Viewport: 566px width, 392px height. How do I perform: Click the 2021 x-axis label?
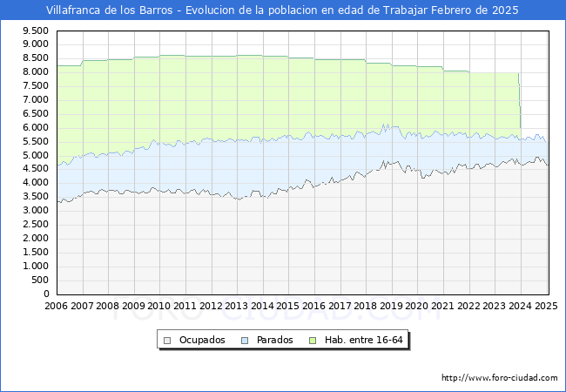[442, 306]
